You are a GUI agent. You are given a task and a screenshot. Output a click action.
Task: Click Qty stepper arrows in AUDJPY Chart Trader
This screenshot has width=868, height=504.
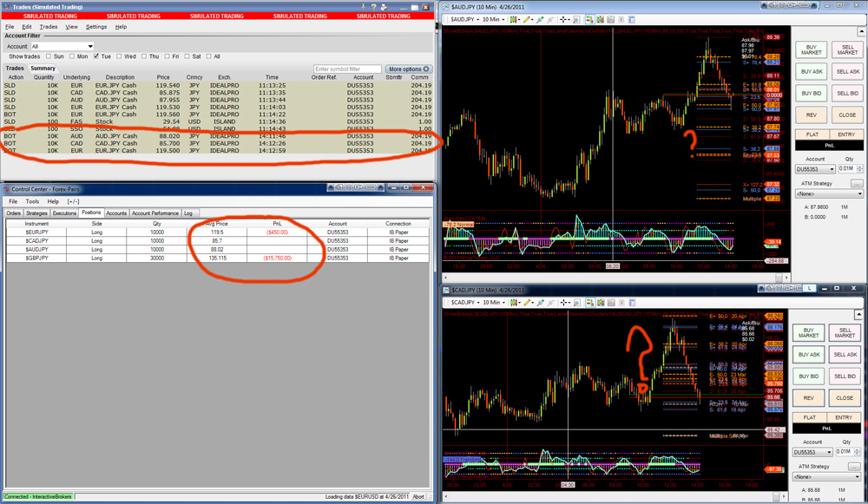(859, 169)
